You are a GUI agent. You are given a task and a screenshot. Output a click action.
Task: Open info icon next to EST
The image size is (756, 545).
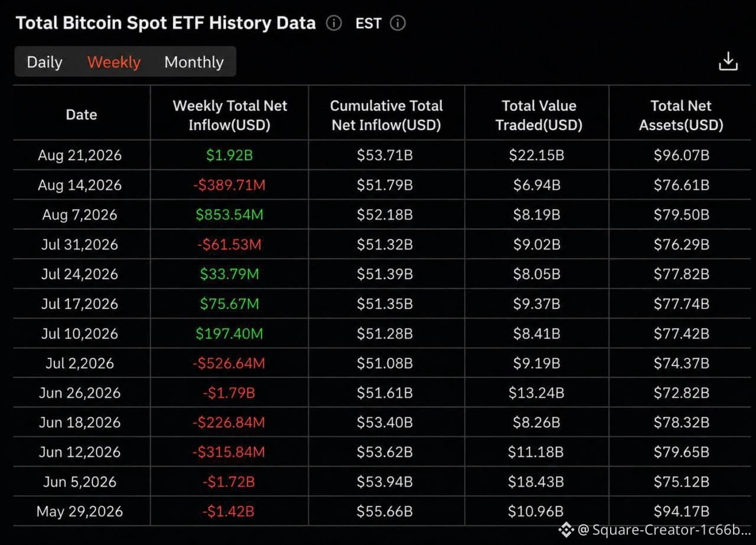tap(398, 23)
